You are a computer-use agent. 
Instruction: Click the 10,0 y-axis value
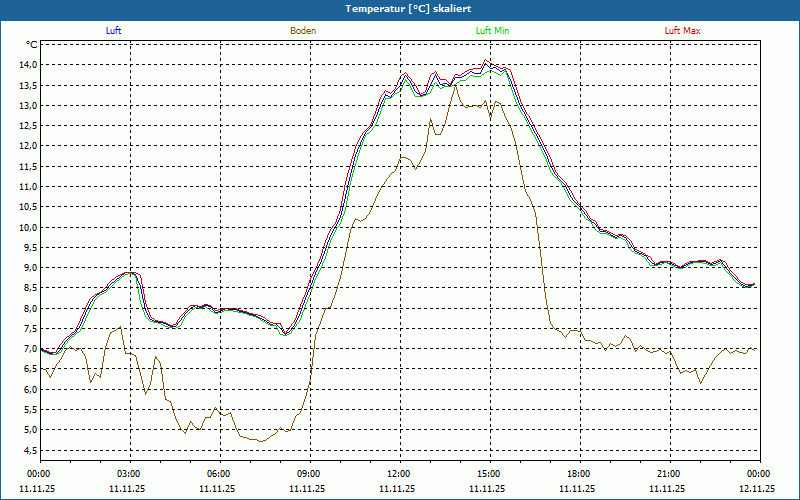point(29,227)
